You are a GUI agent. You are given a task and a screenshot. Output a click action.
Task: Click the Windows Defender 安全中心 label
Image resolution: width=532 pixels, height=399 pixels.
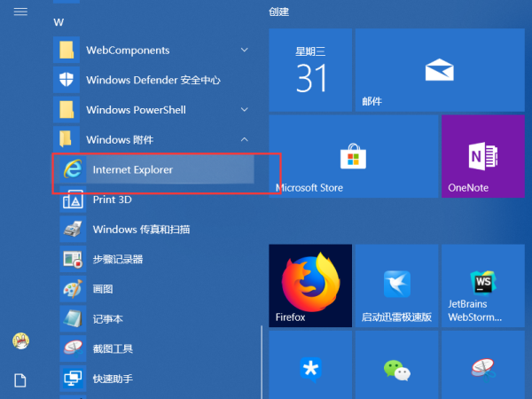(x=153, y=80)
